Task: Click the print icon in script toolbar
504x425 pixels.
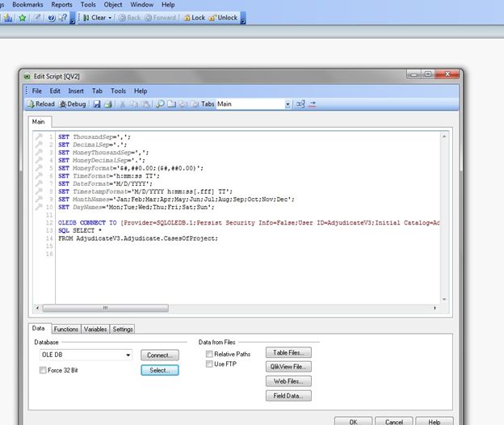Action: click(107, 104)
